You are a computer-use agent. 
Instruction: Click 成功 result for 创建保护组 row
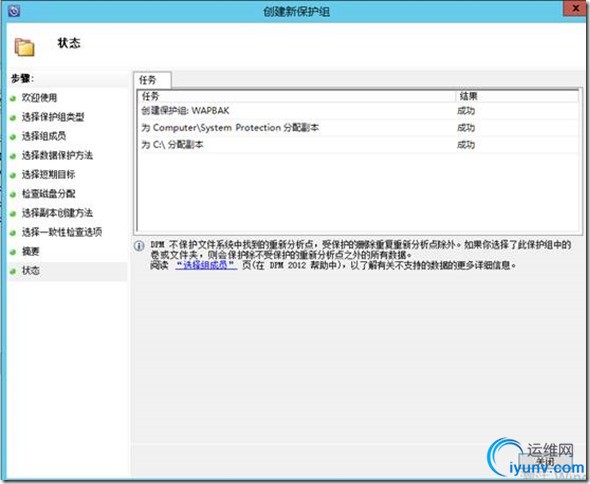pyautogui.click(x=466, y=111)
